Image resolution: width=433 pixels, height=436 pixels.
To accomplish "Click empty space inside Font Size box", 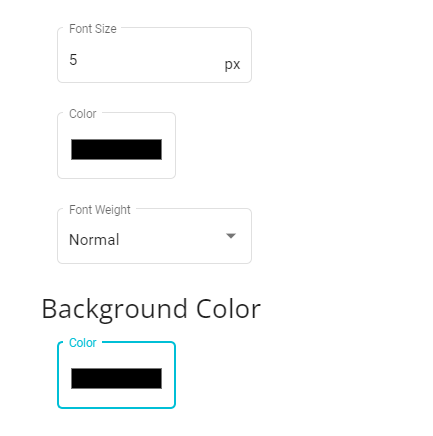I will [x=150, y=60].
